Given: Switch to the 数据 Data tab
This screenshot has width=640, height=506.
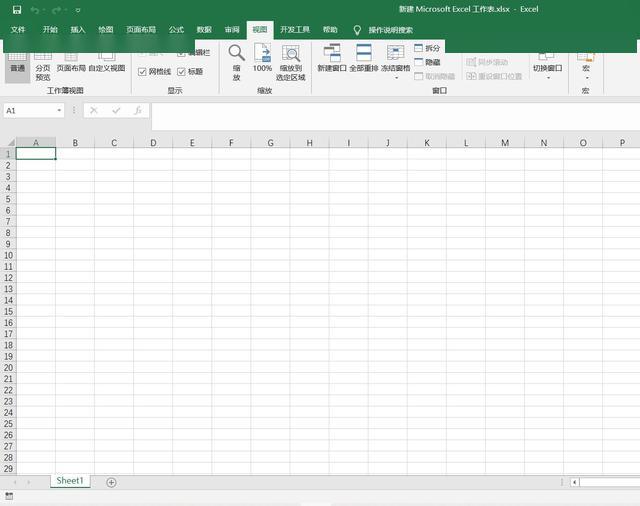Looking at the screenshot, I should 204,30.
